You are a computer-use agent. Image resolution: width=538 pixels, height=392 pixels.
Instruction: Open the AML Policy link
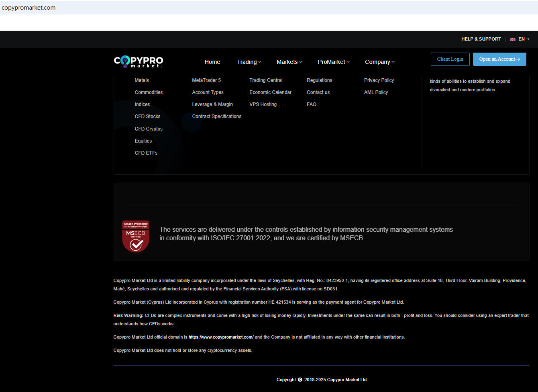pos(376,92)
